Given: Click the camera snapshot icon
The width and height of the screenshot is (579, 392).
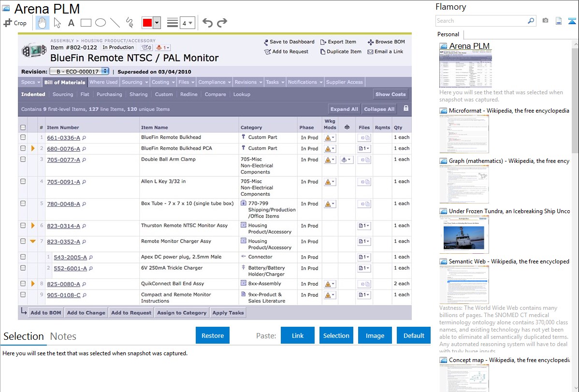Looking at the screenshot, I should (x=545, y=21).
